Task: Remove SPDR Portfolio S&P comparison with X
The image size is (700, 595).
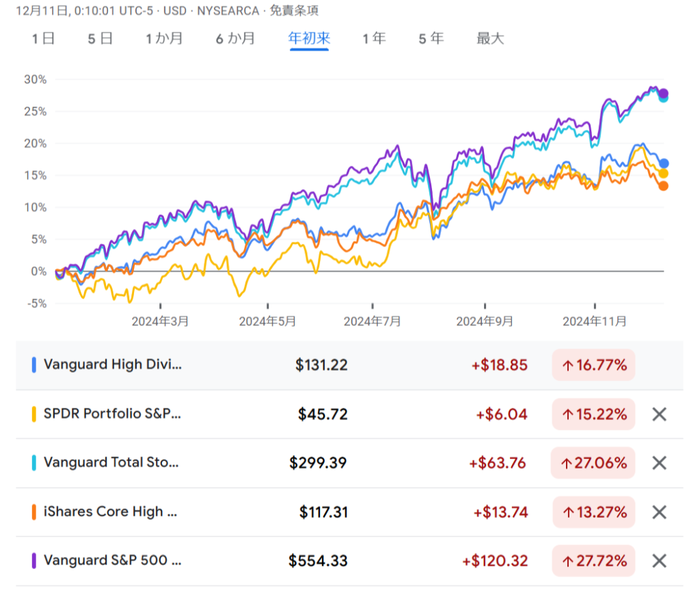Action: 659,415
